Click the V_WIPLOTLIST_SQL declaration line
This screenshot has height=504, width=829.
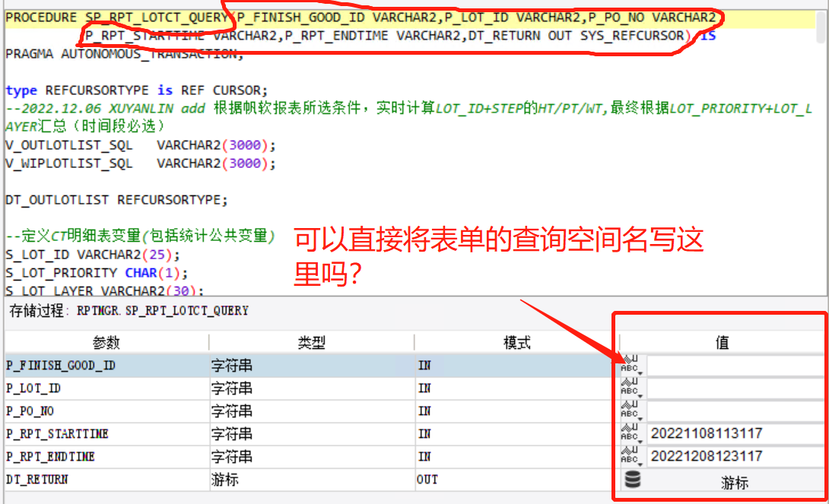(141, 163)
